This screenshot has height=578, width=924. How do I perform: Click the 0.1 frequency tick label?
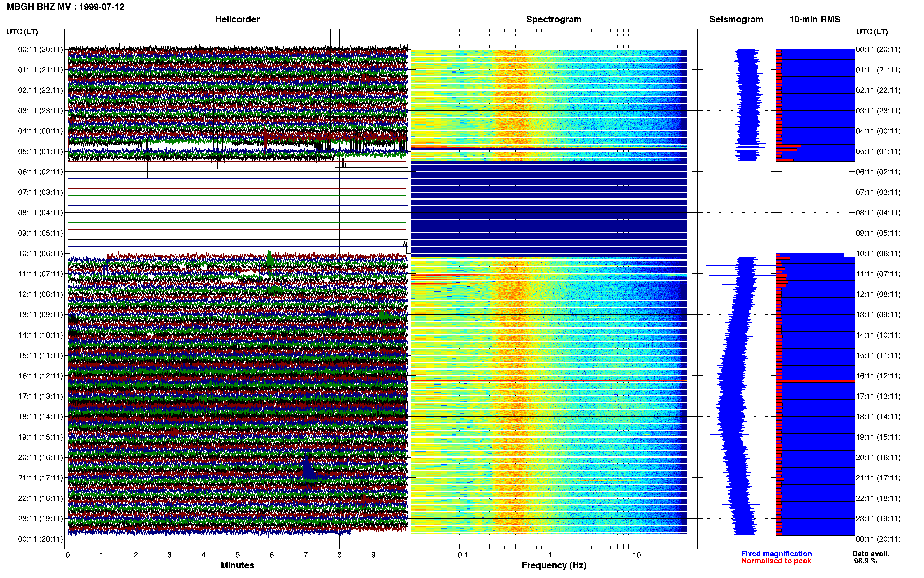click(x=463, y=555)
